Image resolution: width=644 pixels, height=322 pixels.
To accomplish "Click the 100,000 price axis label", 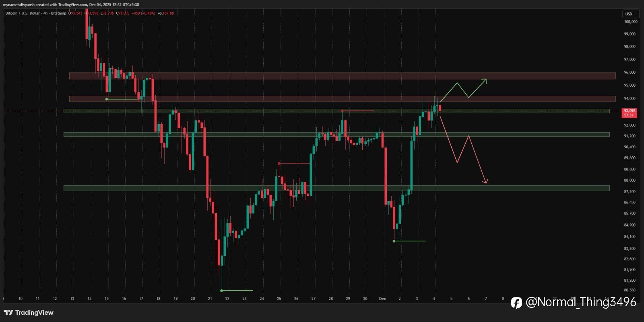I will tap(631, 22).
